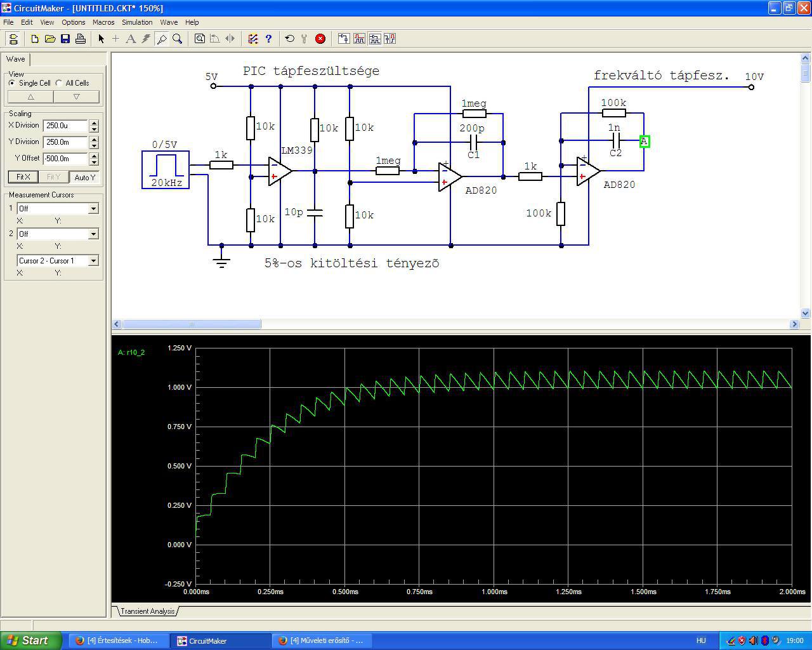Save the circuit with floppy disk icon

65,39
